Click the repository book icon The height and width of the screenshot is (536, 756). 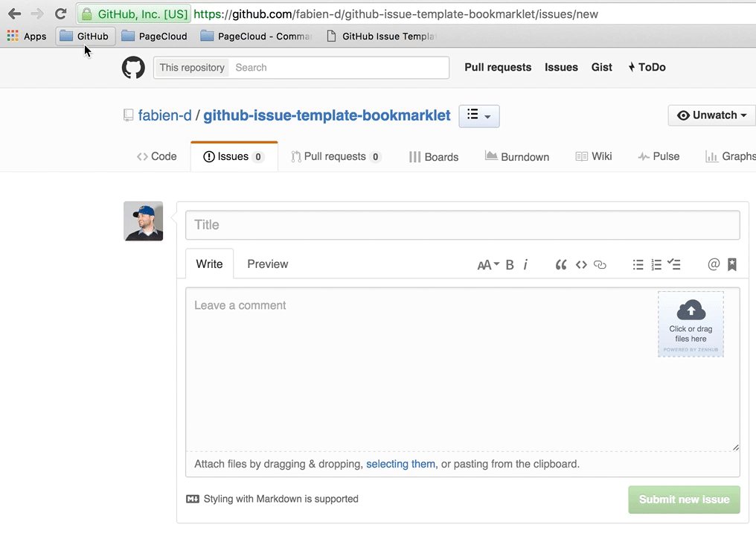[x=128, y=115]
